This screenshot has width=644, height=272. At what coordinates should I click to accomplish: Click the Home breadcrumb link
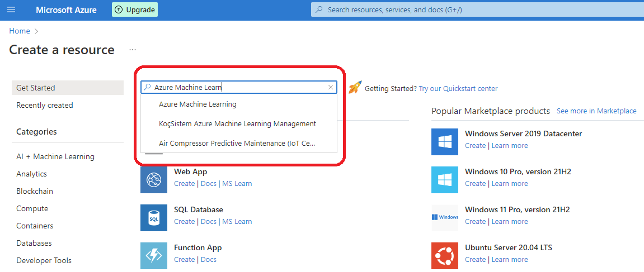[x=20, y=31]
